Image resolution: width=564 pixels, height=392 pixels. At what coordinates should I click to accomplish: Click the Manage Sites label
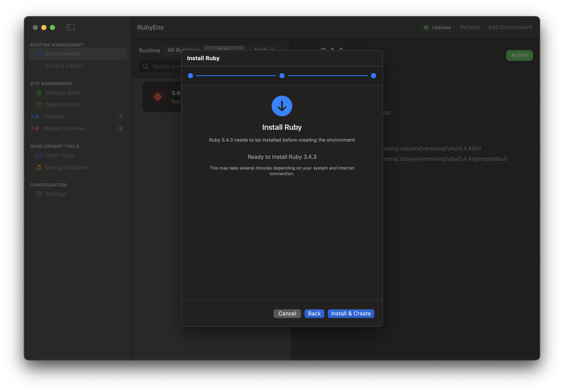(63, 93)
